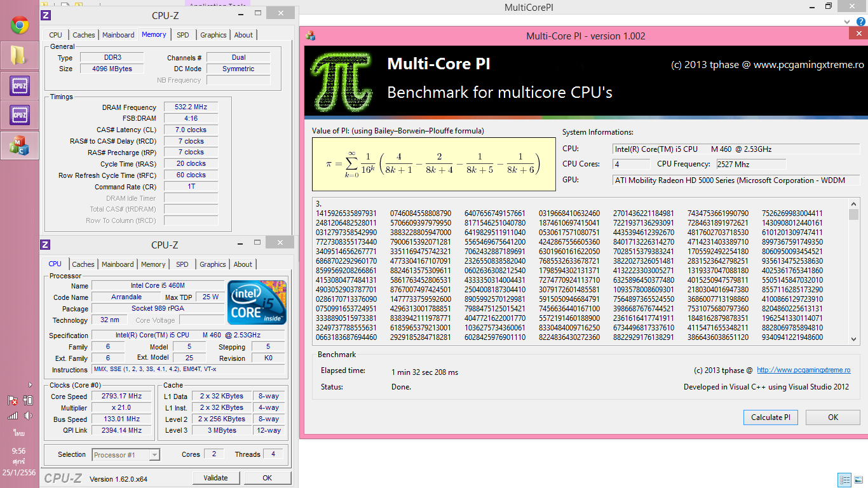Screen dimensions: 868x488
Task: Click the power plug tray icon
Action: 28,400
